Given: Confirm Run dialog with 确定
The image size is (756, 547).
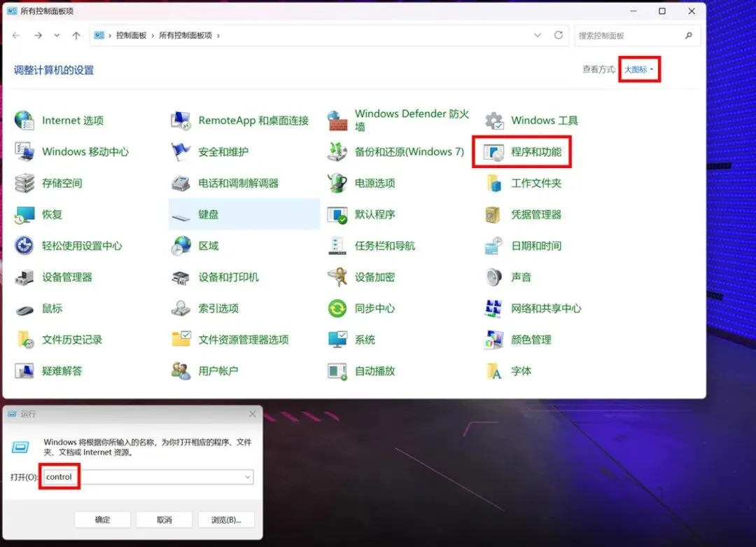Looking at the screenshot, I should tap(102, 520).
